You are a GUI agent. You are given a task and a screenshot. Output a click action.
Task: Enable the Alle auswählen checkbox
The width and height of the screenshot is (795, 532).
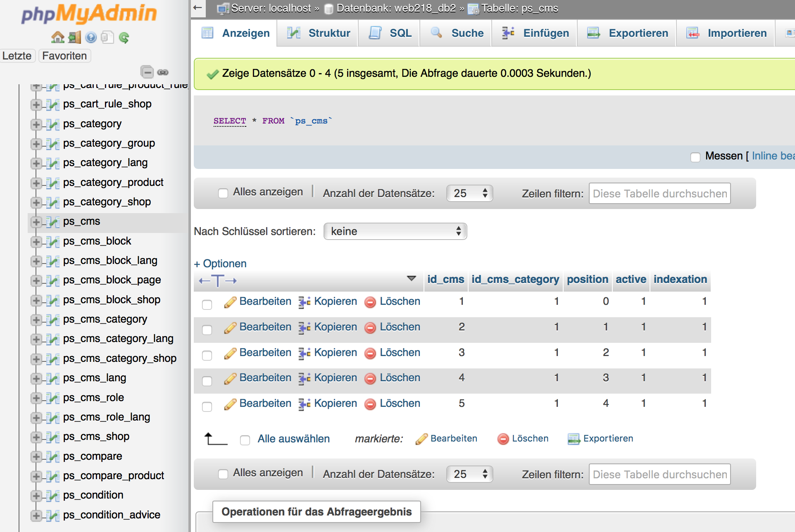[245, 440]
